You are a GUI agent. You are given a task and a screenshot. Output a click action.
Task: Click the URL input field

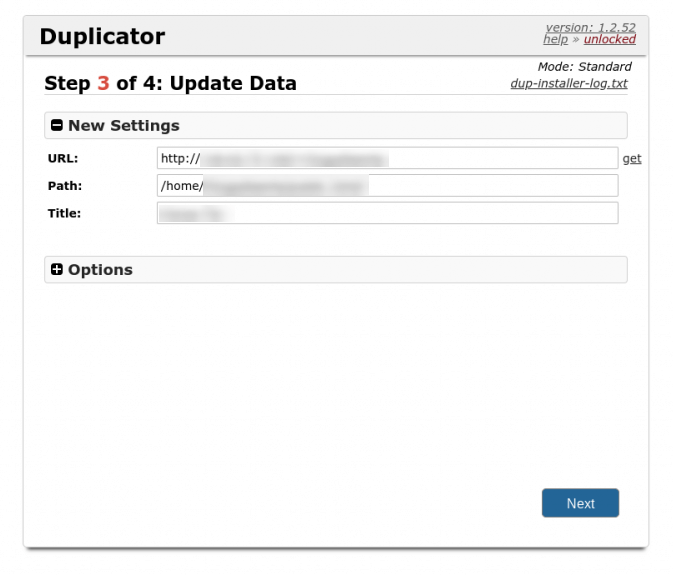click(388, 158)
